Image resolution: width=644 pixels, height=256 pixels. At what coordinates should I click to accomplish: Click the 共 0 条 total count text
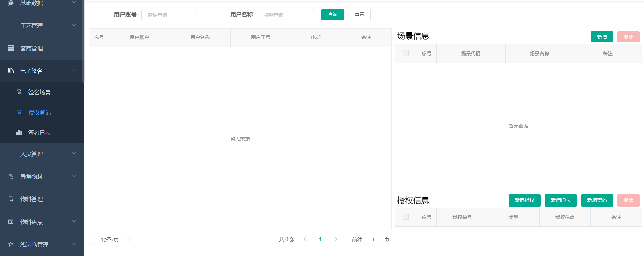(287, 239)
